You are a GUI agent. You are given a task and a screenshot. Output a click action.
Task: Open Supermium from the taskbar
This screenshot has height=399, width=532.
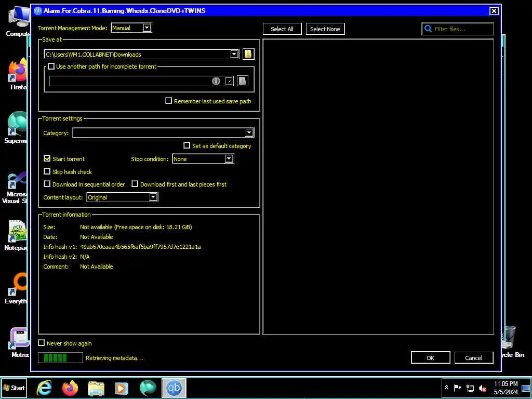148,388
